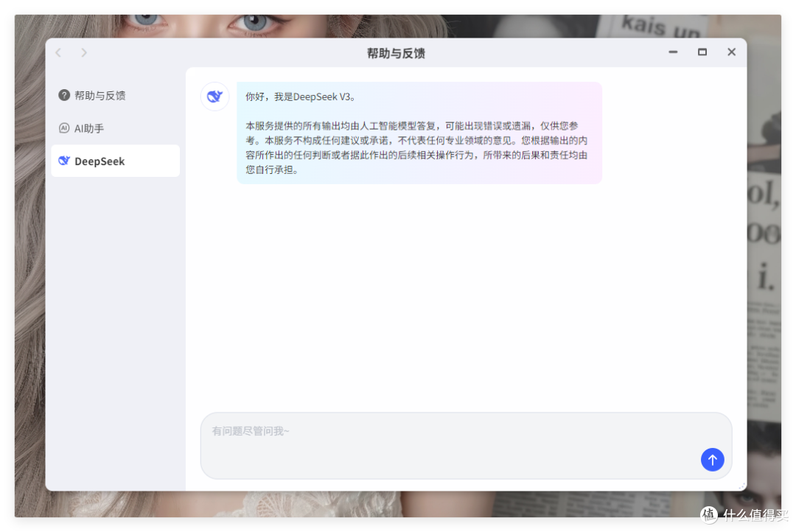The image size is (796, 532).
Task: Click the disclaimer paragraph starting 本服务提供的
Action: 416,147
